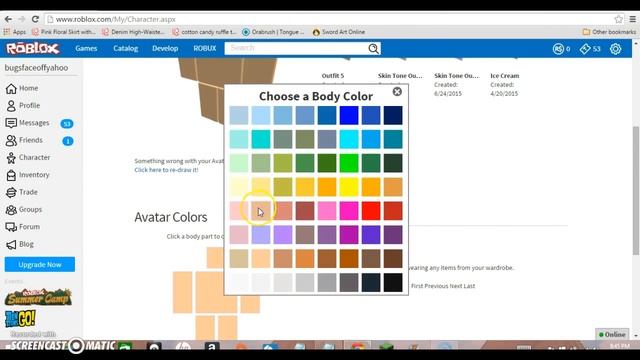Close the Choose a Body Color dialog
Viewport: 640px width, 360px height.
[397, 91]
